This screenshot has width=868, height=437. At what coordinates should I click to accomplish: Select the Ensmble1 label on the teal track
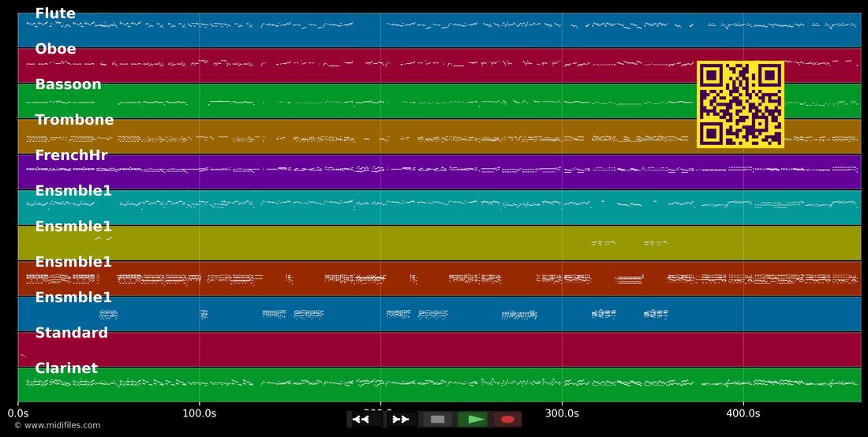tap(73, 191)
